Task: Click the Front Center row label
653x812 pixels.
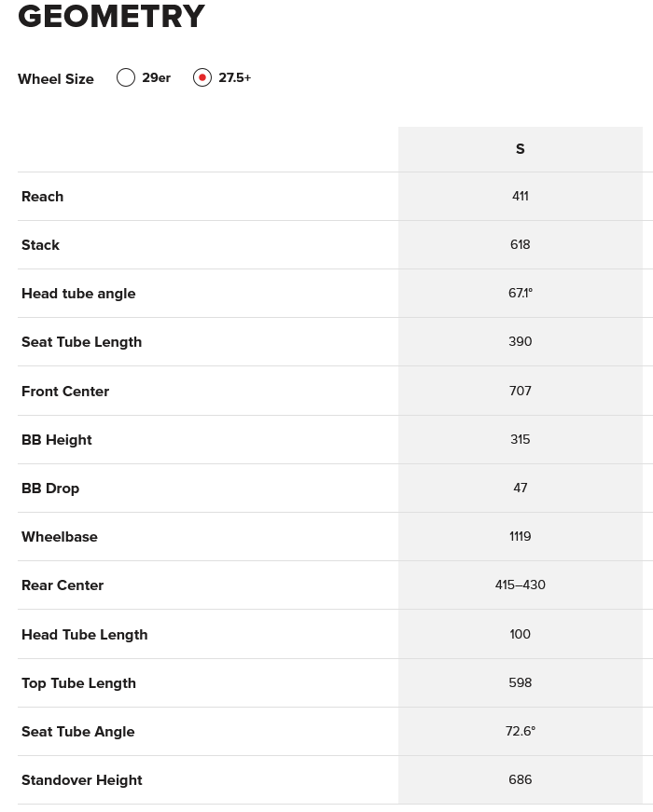Action: [x=65, y=392]
